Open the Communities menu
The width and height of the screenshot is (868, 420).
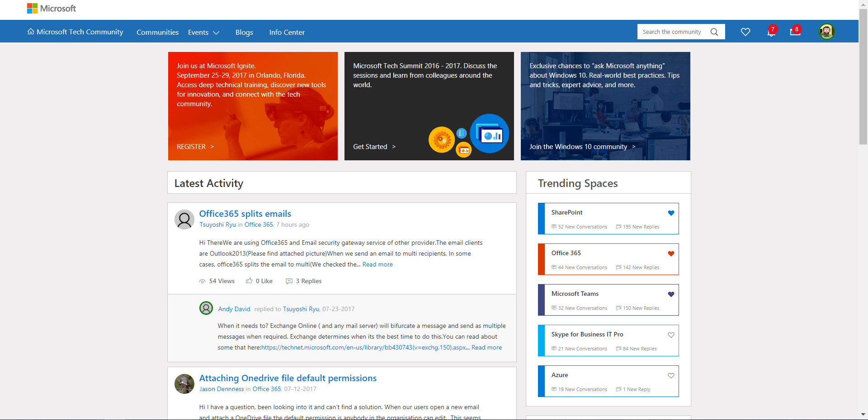click(158, 33)
